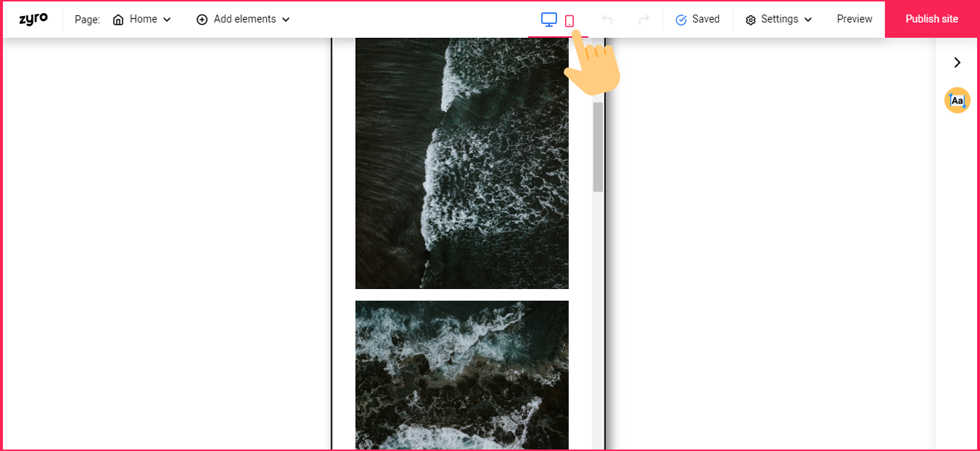Click the Zyro logo
The height and width of the screenshot is (451, 980).
click(34, 19)
